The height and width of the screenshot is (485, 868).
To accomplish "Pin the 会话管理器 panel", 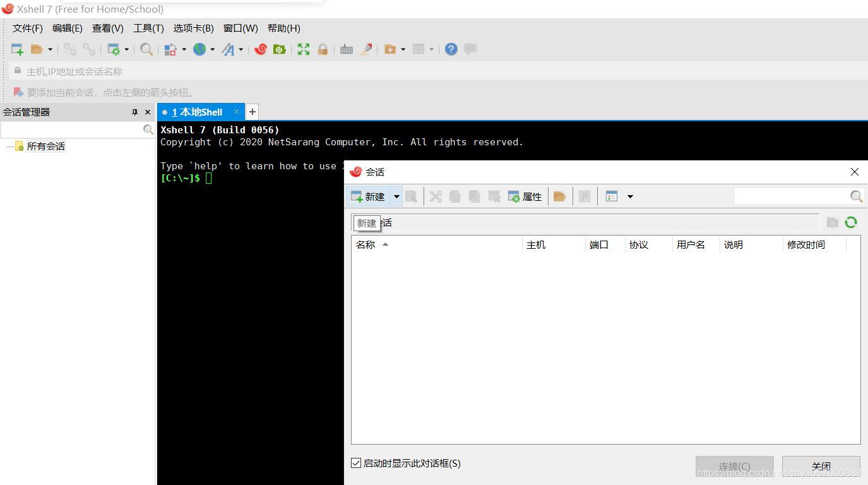I will point(134,112).
